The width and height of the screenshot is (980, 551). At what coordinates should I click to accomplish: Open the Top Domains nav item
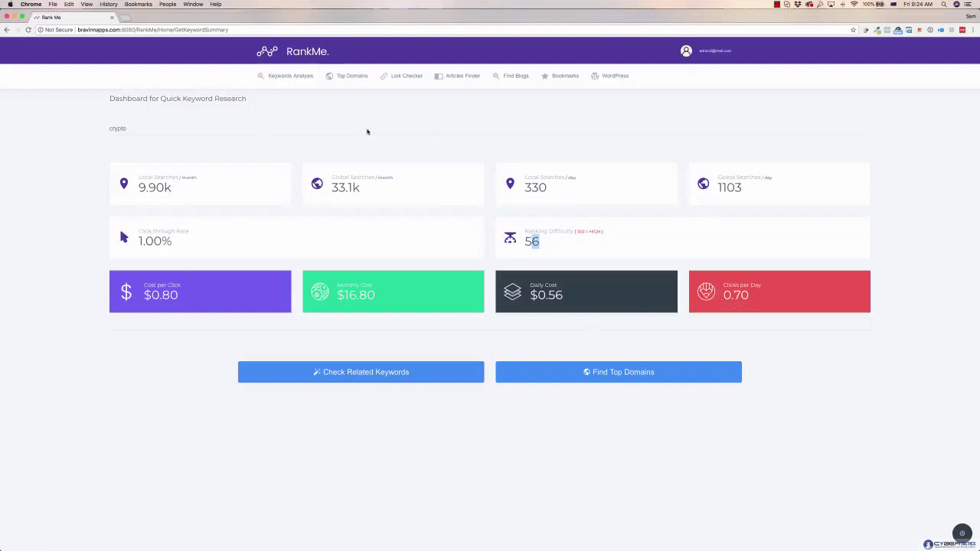[x=347, y=76]
